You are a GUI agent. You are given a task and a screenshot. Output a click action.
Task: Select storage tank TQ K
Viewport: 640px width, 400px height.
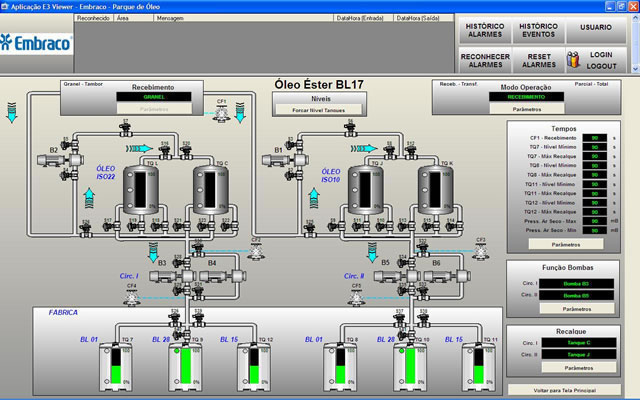(x=436, y=190)
